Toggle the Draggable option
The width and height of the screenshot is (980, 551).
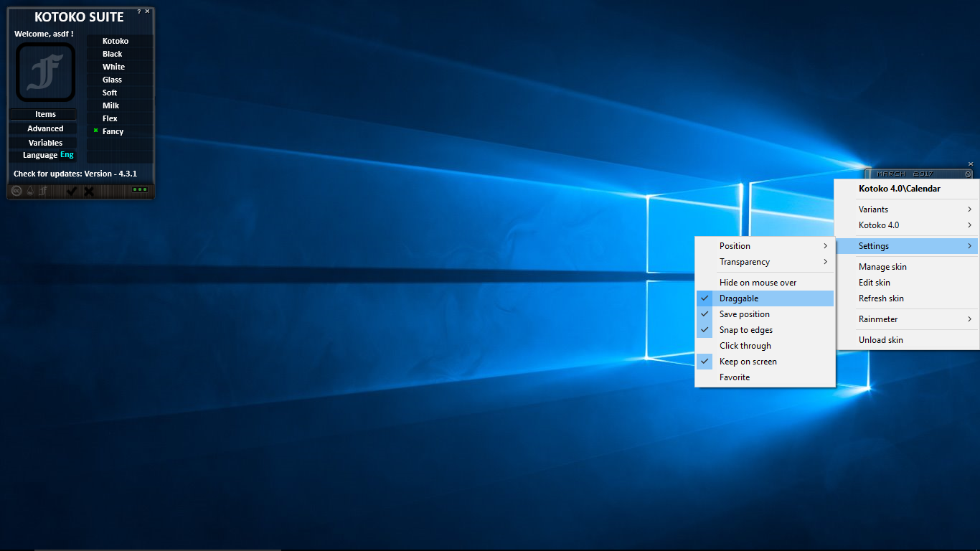[x=765, y=298]
